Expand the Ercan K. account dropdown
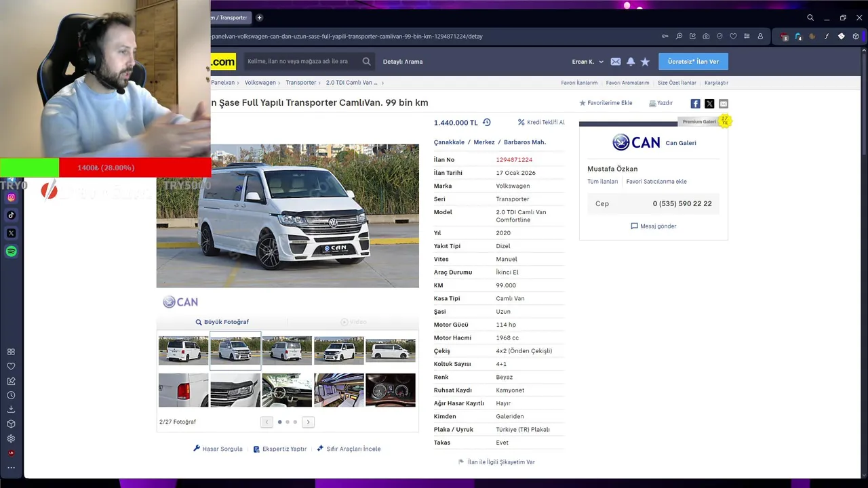 pyautogui.click(x=587, y=62)
